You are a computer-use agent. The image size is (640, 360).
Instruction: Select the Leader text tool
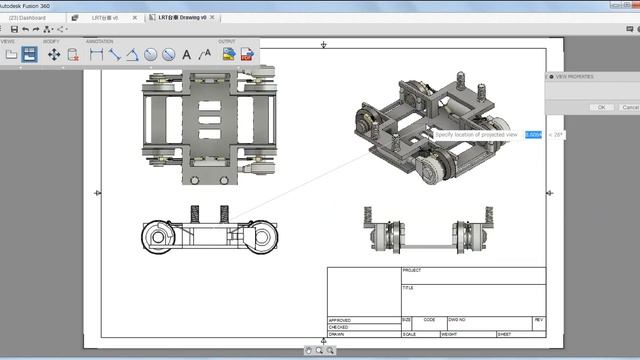(204, 54)
